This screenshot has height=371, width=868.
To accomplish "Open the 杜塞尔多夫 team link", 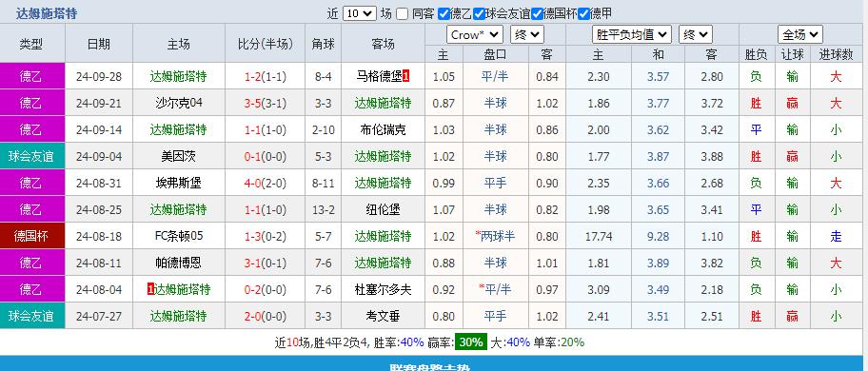I will coord(383,289).
